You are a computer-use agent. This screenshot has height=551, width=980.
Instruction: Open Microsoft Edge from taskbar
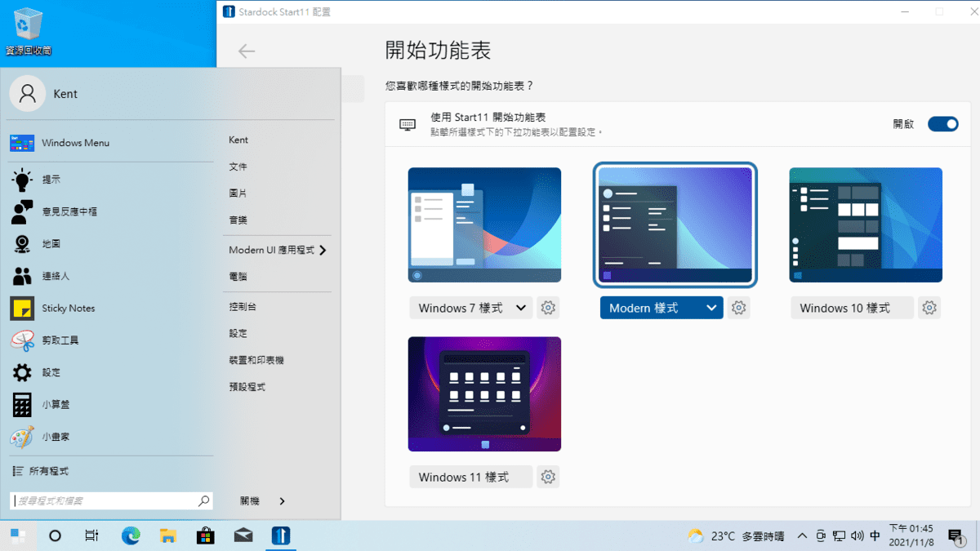pyautogui.click(x=131, y=535)
